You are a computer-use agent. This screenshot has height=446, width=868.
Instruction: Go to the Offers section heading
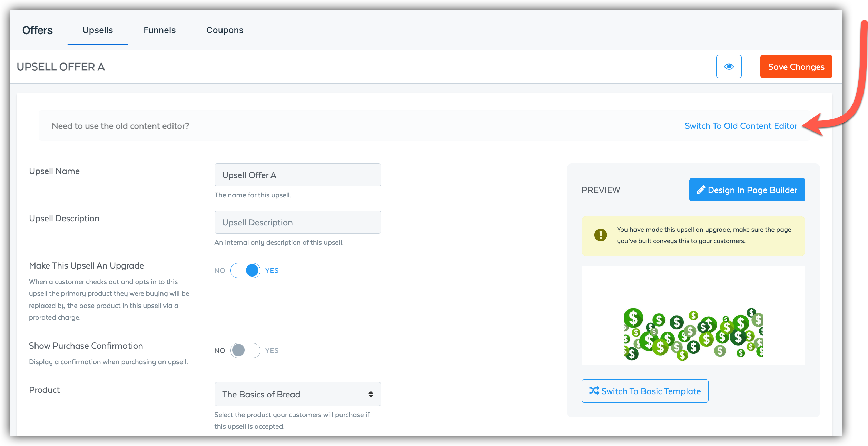tap(37, 30)
